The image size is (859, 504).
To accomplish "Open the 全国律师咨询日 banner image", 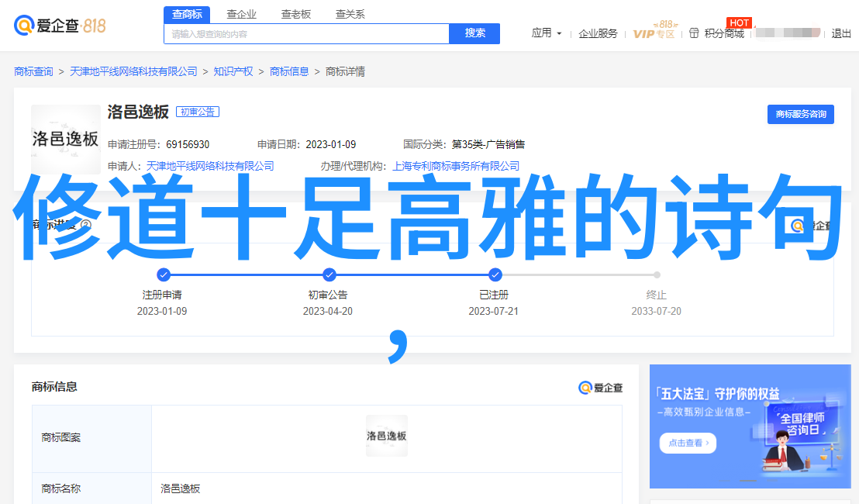I will (750, 426).
